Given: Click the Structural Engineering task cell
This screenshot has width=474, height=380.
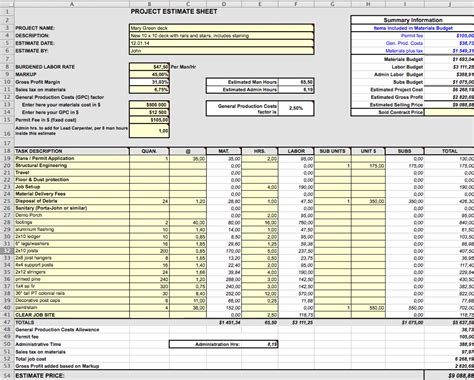Looking at the screenshot, I should point(72,165).
